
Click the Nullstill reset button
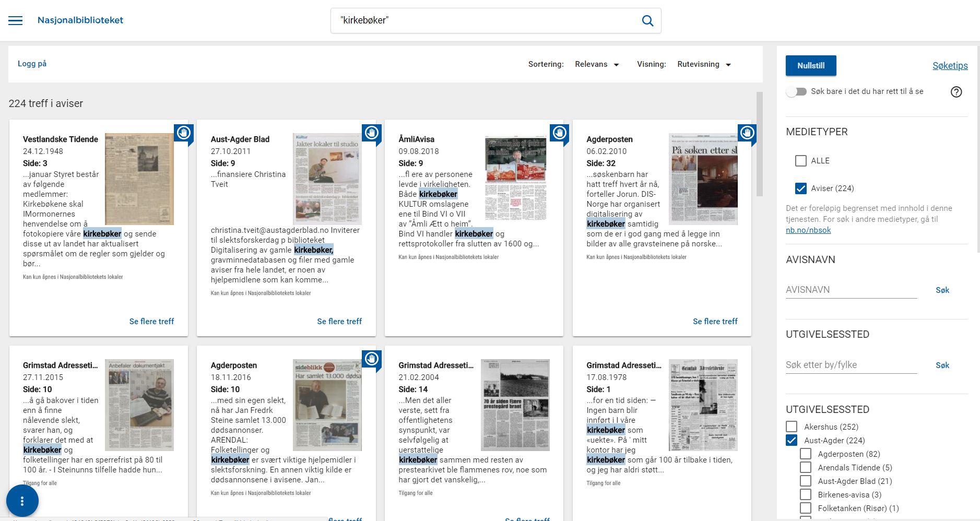[x=810, y=66]
